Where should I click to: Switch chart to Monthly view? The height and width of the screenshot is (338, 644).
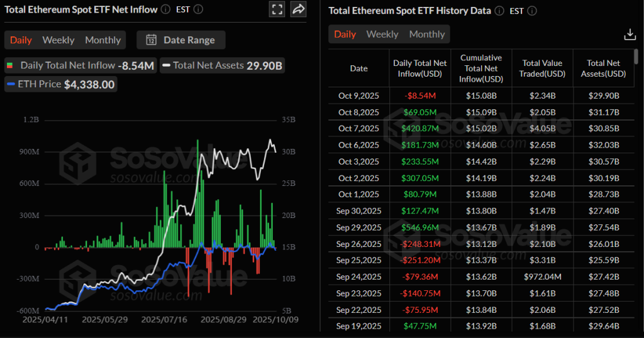coord(103,40)
